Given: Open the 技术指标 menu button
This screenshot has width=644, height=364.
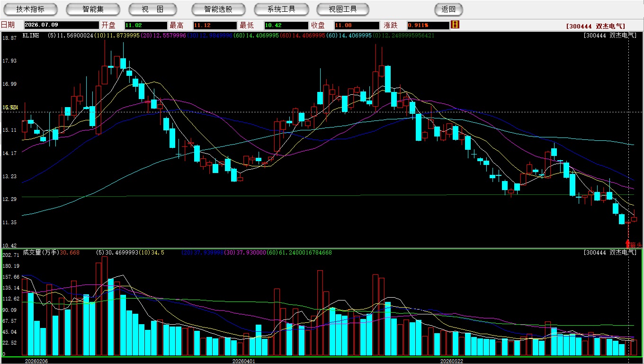Looking at the screenshot, I should 30,9.
